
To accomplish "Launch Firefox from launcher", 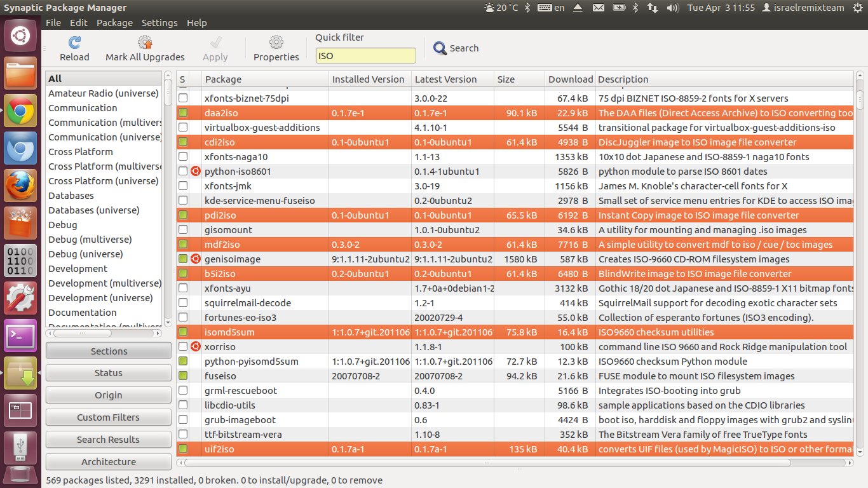I will click(x=20, y=186).
